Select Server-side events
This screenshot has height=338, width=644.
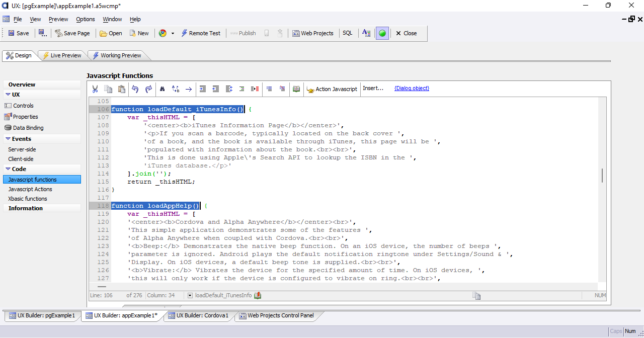point(22,149)
